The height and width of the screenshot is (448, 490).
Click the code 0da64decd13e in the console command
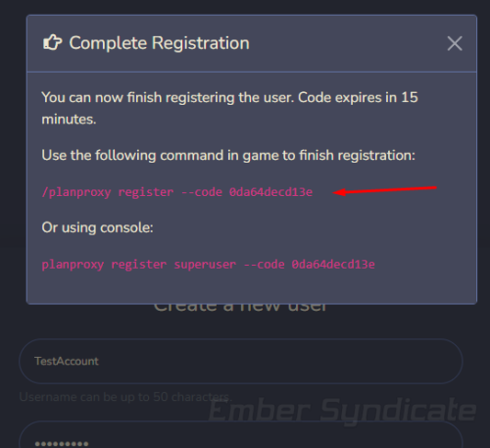point(333,264)
